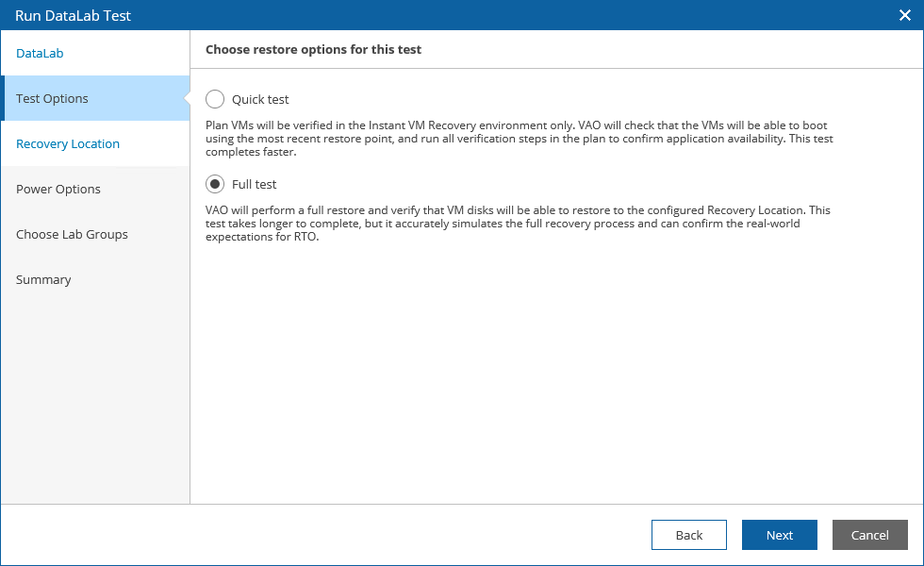Proceed with the Next button

pos(779,535)
